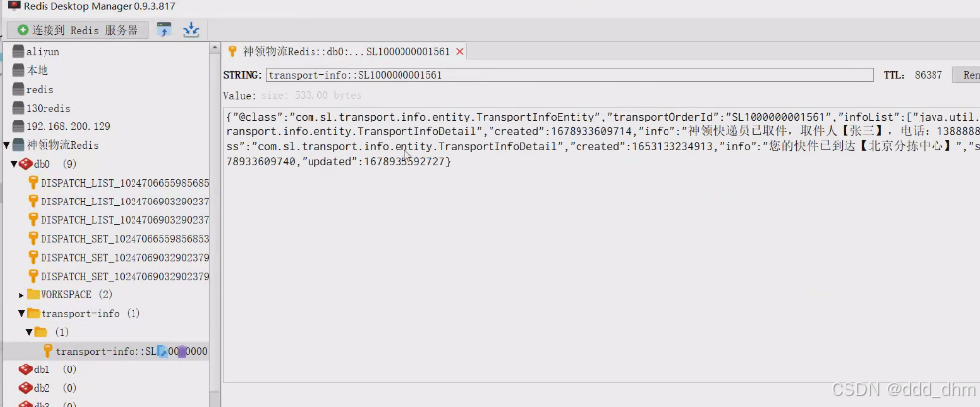This screenshot has width=980, height=407.
Task: Click the key name field transport-info::SL1000000001561
Action: 570,75
